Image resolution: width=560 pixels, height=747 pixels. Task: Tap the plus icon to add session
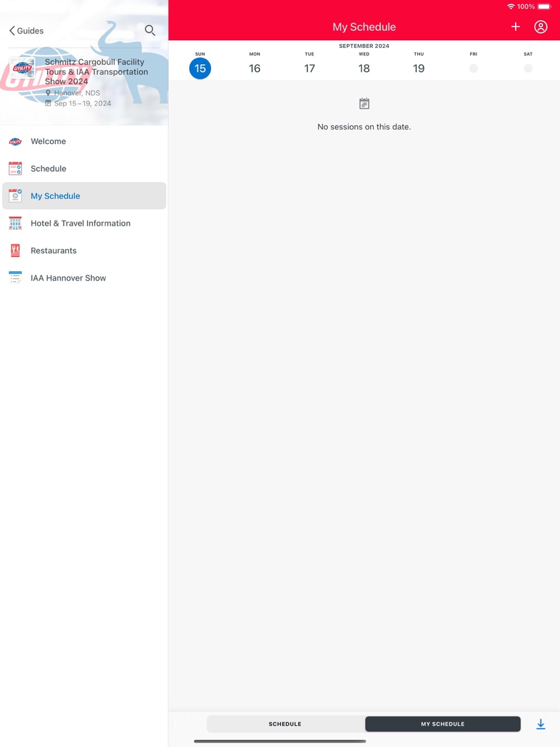(x=516, y=27)
